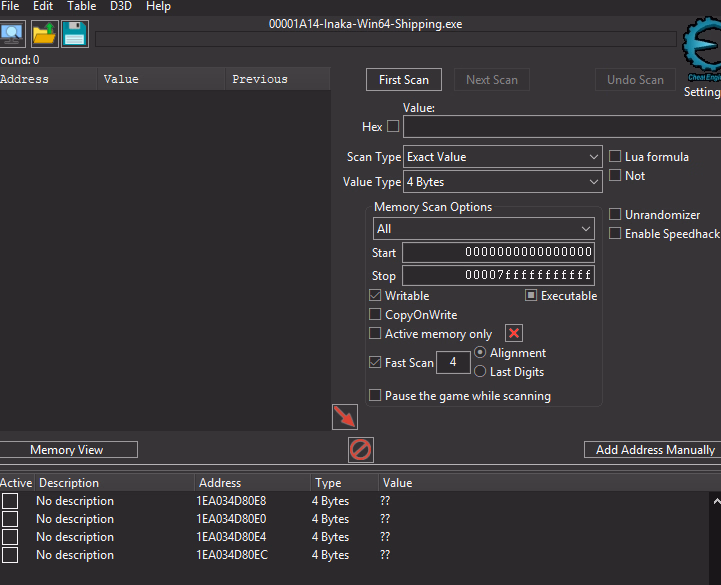The height and width of the screenshot is (585, 721).
Task: Click the First Scan button
Action: coord(404,80)
